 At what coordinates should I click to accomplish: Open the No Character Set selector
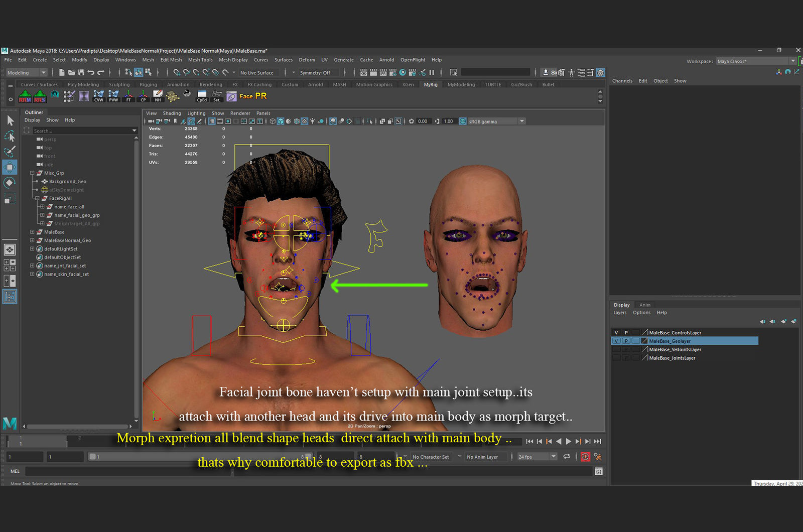(431, 457)
